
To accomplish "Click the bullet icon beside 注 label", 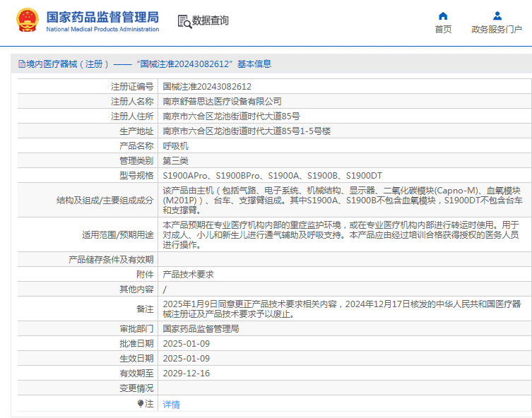I will [x=141, y=403].
